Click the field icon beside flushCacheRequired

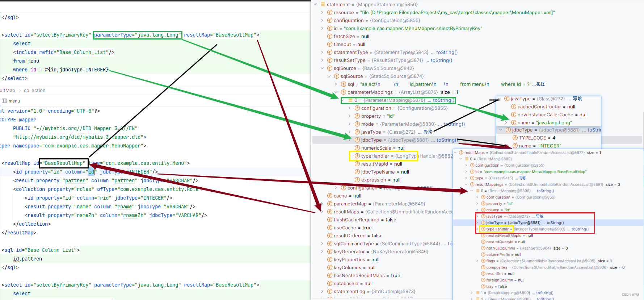[x=330, y=220]
